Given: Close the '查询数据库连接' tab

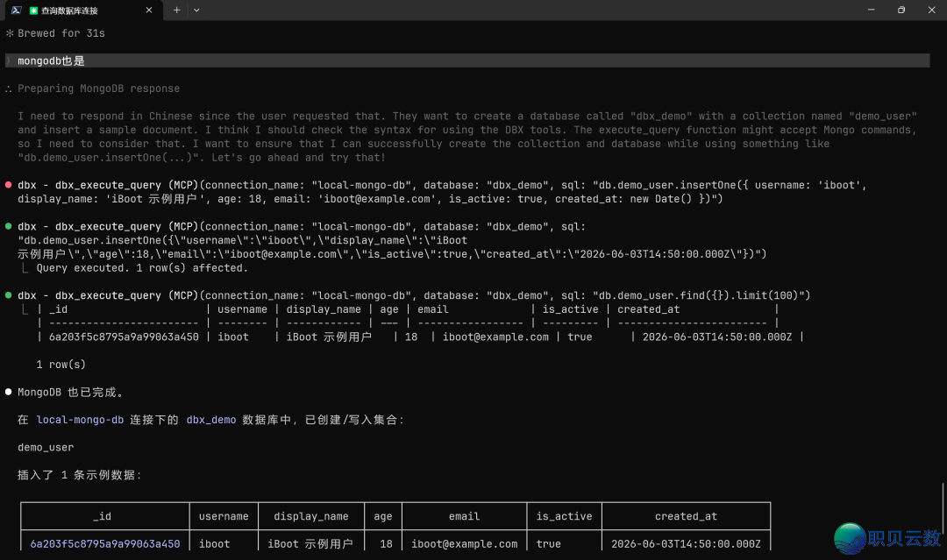Looking at the screenshot, I should [x=149, y=11].
